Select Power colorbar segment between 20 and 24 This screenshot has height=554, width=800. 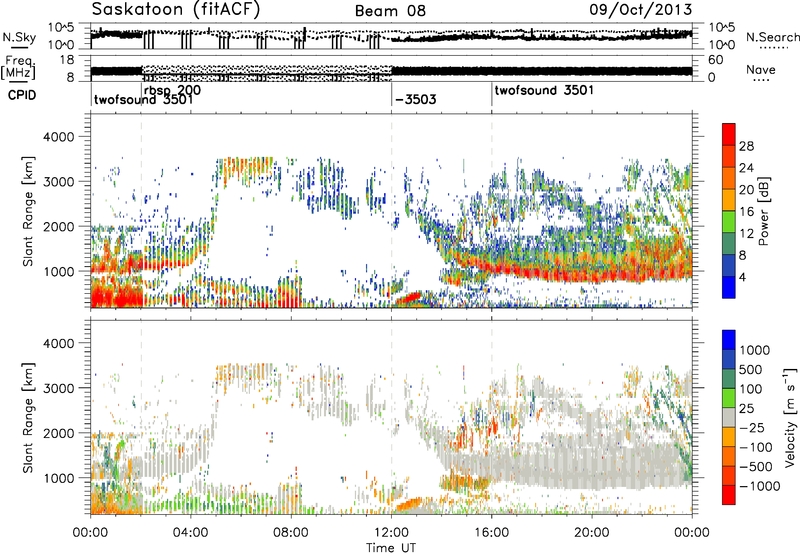[x=729, y=179]
